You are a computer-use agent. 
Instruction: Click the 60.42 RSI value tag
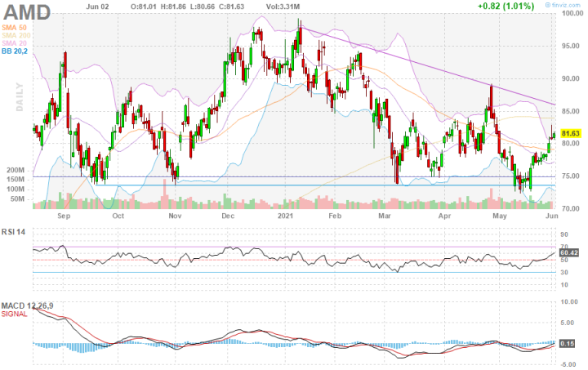569,253
